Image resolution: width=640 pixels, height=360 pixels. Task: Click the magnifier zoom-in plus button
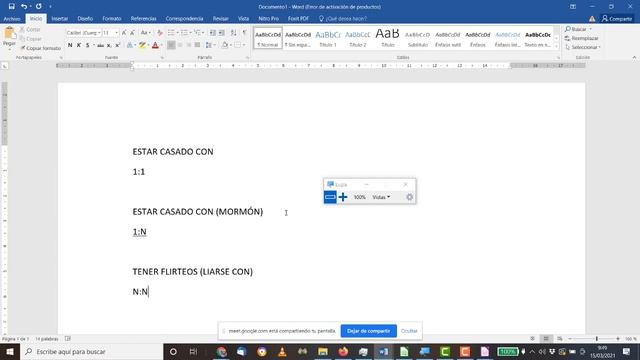pyautogui.click(x=343, y=197)
